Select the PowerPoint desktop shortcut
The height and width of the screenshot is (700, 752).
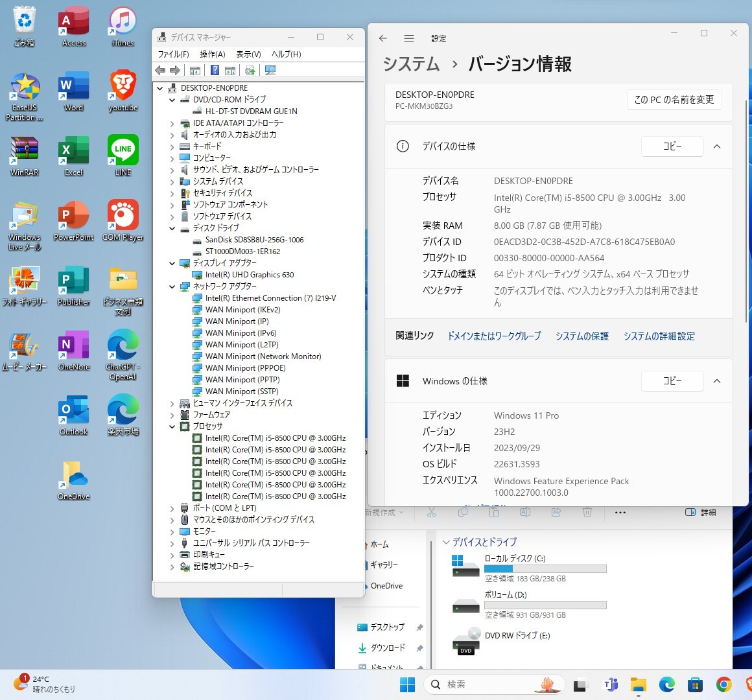coord(73,221)
